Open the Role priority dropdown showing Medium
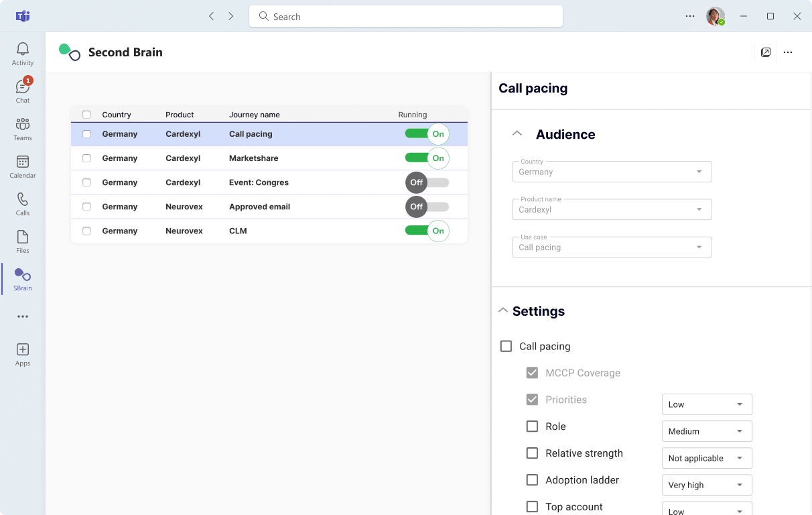The width and height of the screenshot is (812, 515). [707, 431]
